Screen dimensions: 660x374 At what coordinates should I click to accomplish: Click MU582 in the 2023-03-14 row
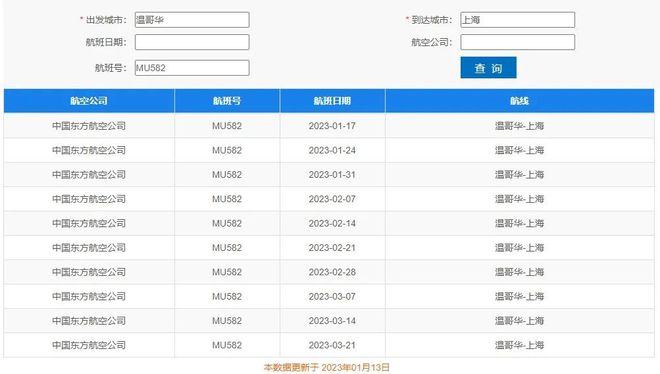(x=227, y=321)
